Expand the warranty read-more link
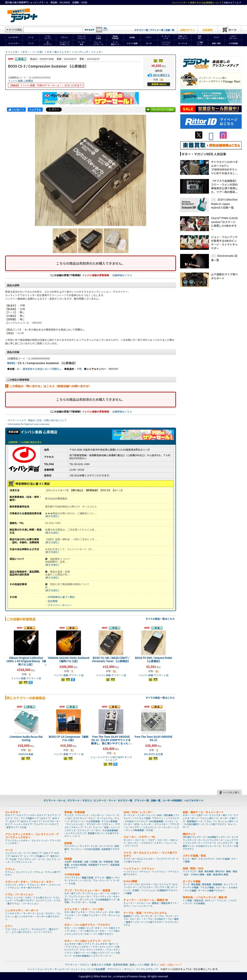247x980 pixels. tap(52, 565)
